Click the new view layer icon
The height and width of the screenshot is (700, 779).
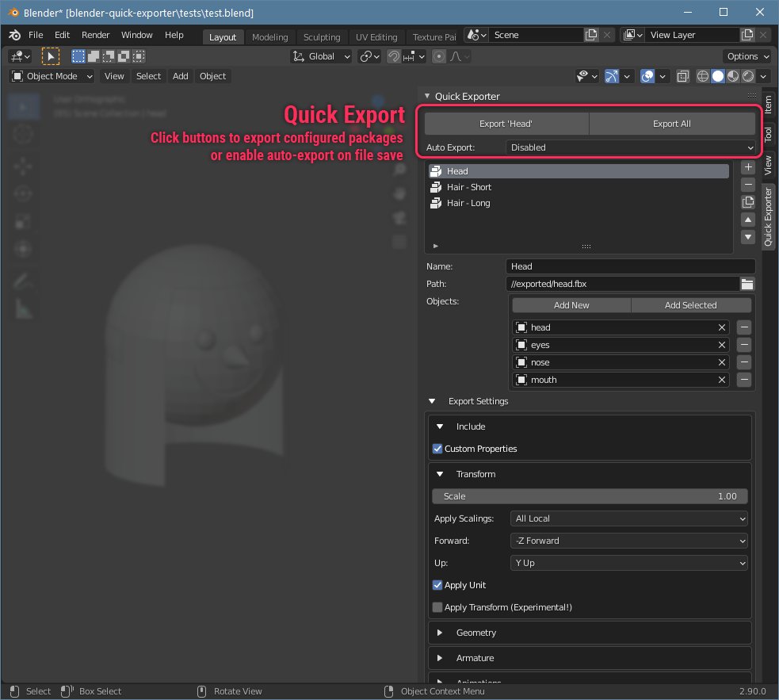coord(747,36)
